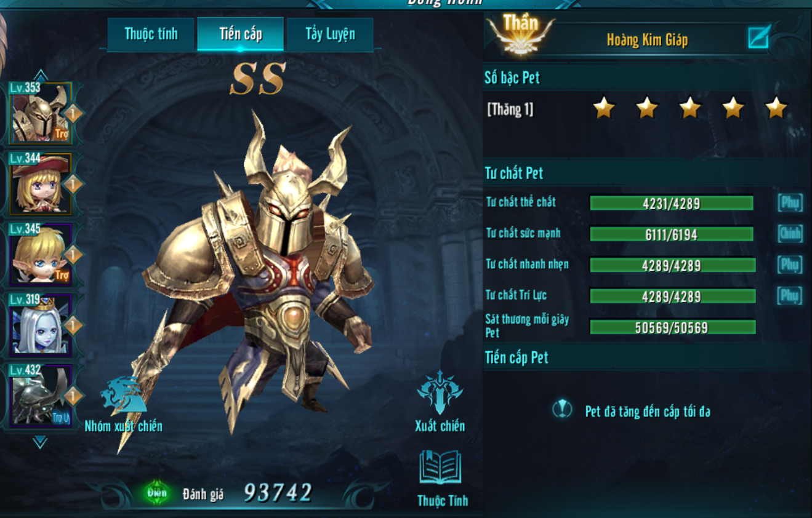
Task: Open the Xuất chiến sword icon
Action: (440, 392)
